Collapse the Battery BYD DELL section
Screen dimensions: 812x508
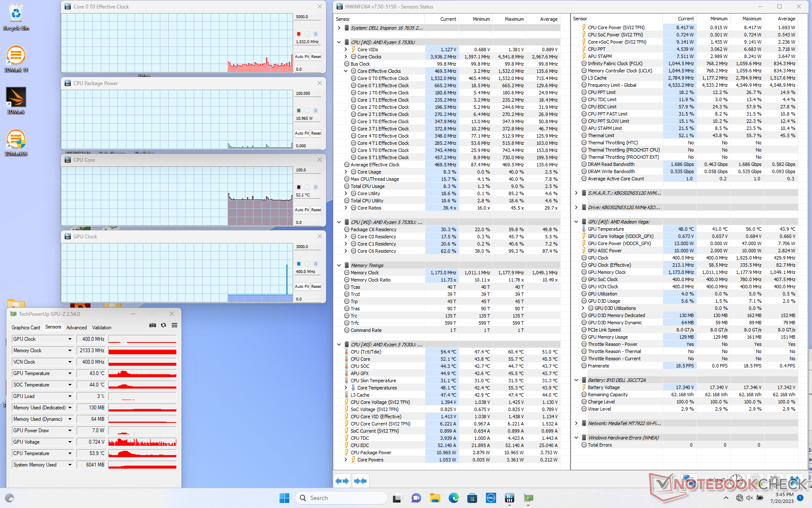coord(576,380)
